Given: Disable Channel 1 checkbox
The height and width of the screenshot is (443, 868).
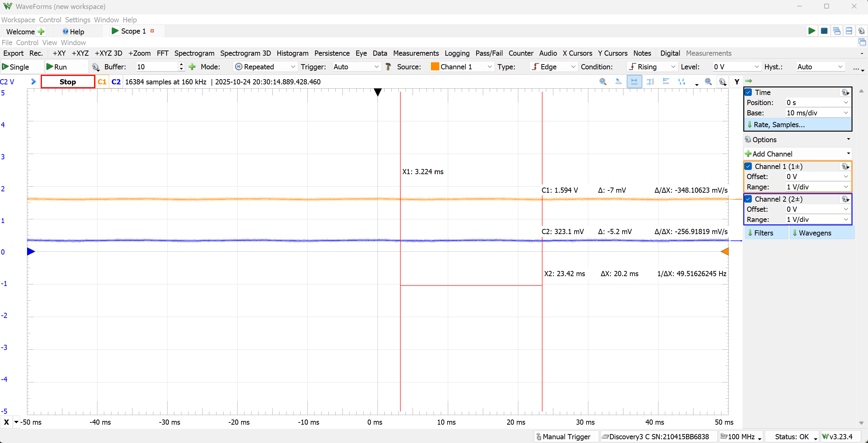Looking at the screenshot, I should click(x=748, y=166).
